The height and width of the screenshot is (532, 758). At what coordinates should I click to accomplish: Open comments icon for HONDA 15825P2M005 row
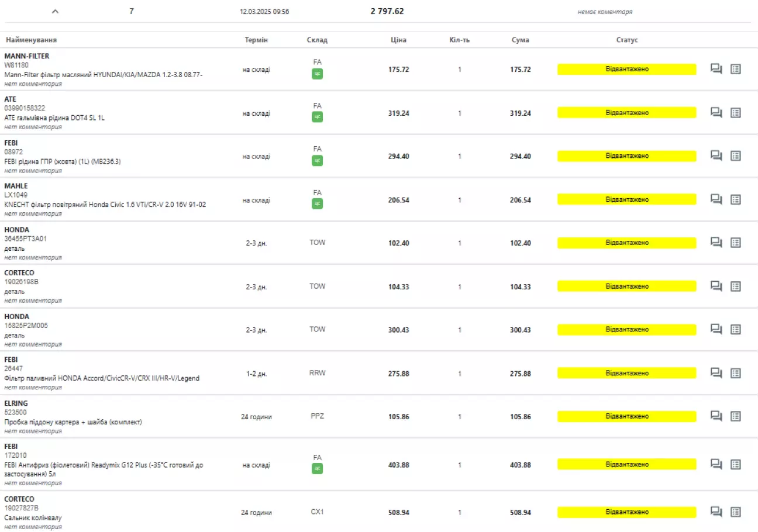click(716, 330)
